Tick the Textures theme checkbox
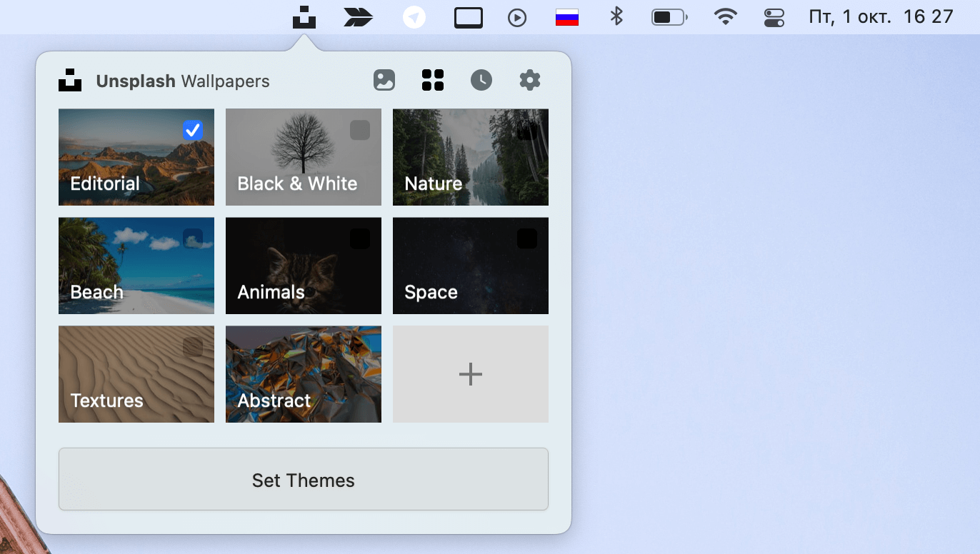 click(193, 347)
